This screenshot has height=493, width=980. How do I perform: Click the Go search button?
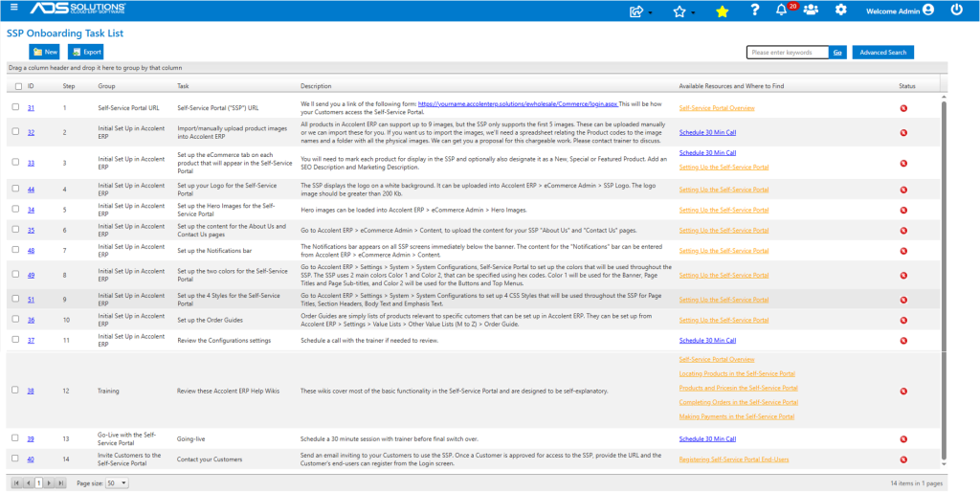click(x=837, y=53)
